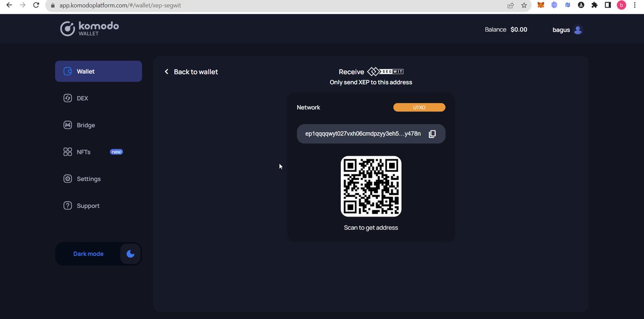Click the share page icon in address bar
644x319 pixels.
click(x=510, y=5)
